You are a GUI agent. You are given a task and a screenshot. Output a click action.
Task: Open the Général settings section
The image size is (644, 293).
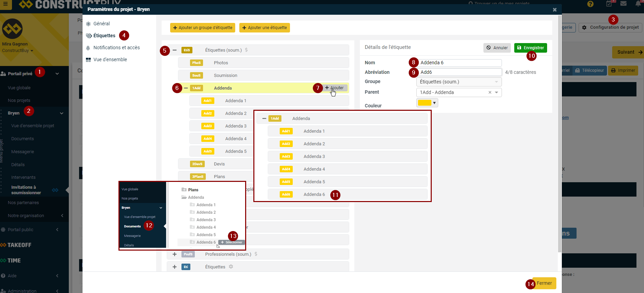tap(101, 24)
